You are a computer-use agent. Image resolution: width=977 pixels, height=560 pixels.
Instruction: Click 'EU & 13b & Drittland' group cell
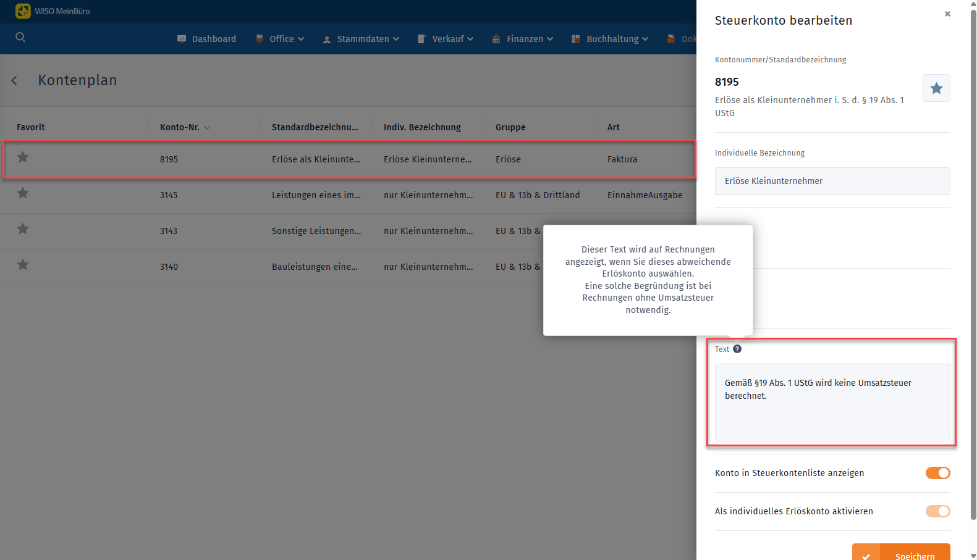coord(538,195)
